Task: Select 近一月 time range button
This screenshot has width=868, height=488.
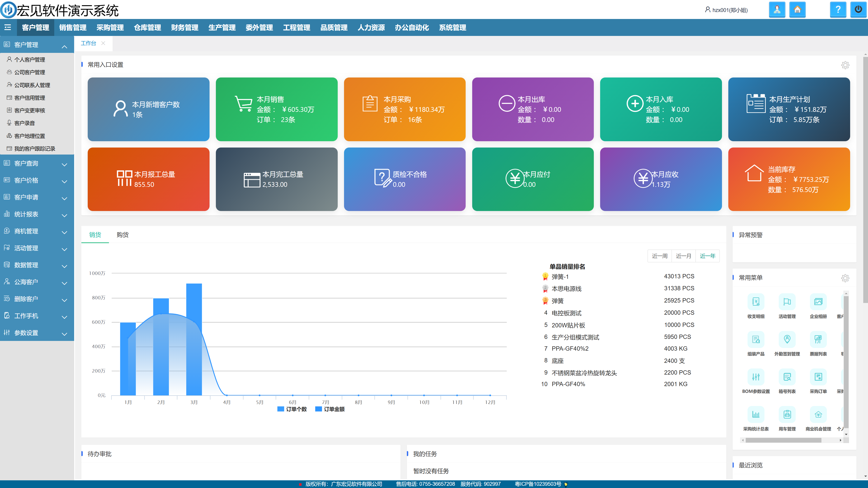Action: 683,256
